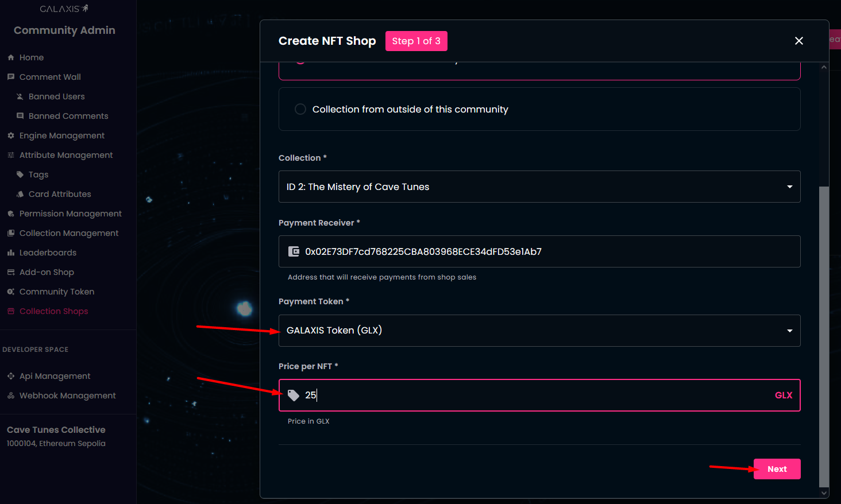
Task: Go to Permission Management page
Action: [x=70, y=214]
